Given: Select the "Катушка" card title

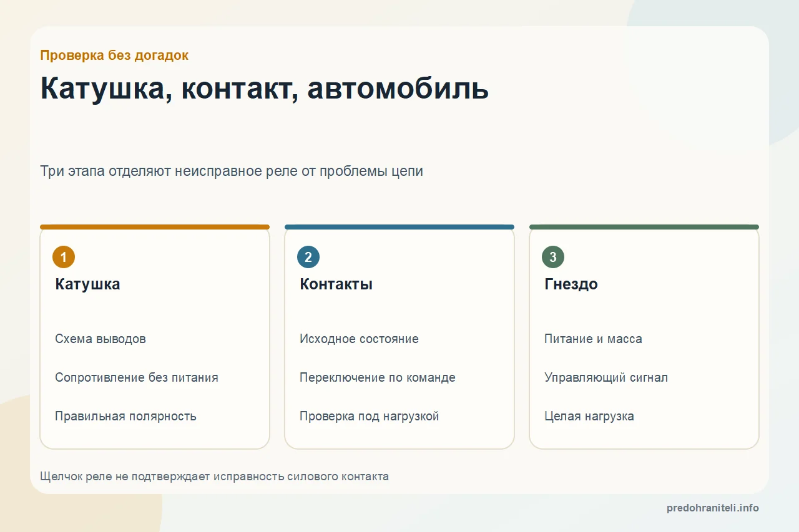Looking at the screenshot, I should pyautogui.click(x=87, y=284).
